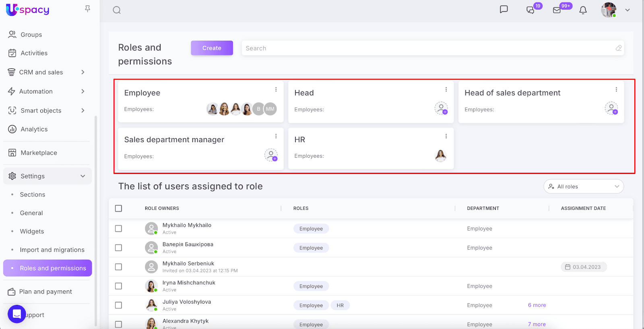Open Import and migrations settings page

tap(52, 250)
